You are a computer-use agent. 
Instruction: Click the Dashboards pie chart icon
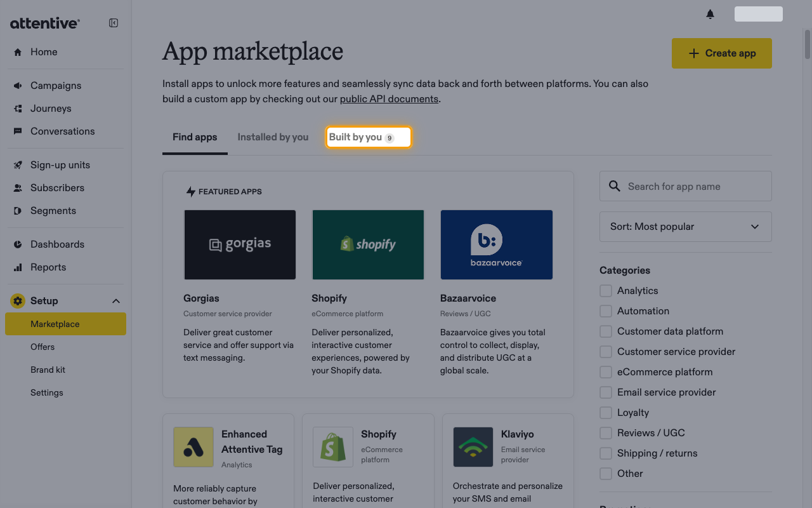[18, 244]
